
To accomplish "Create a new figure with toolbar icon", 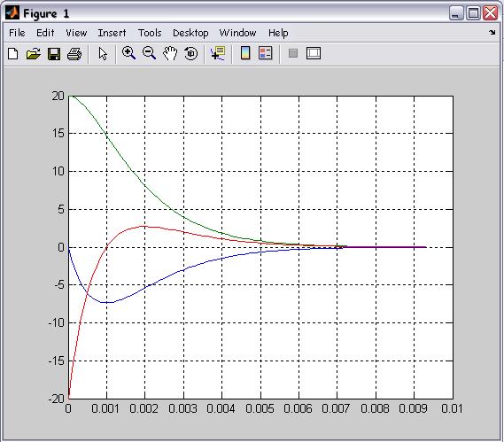I will tap(13, 54).
